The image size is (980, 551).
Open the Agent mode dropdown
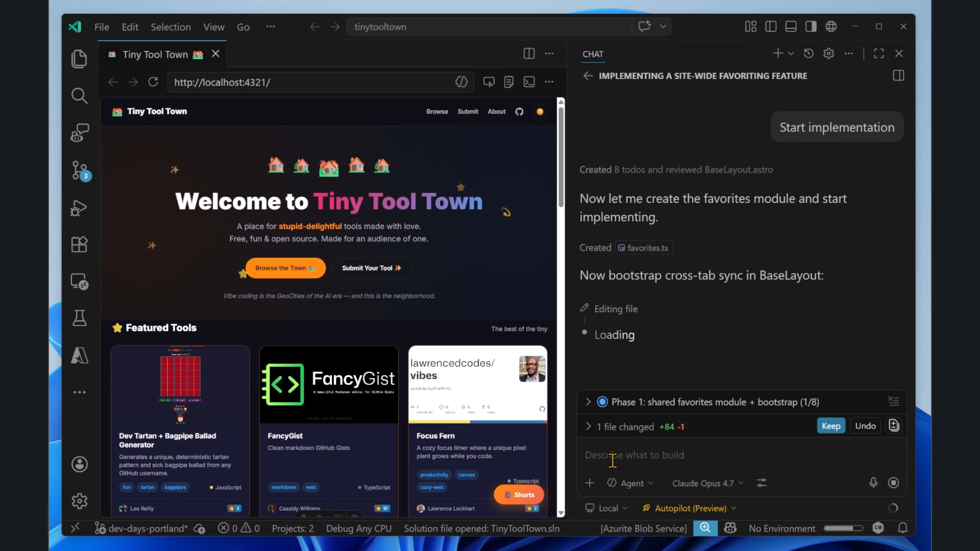(x=631, y=483)
